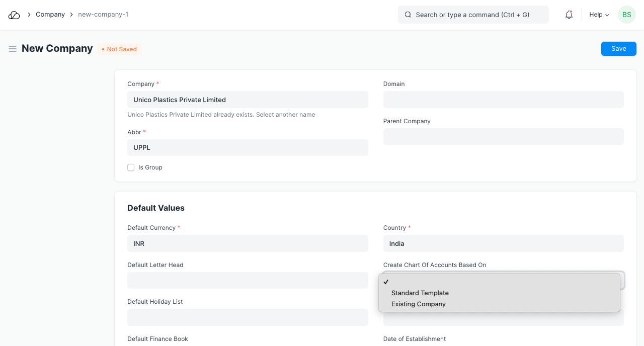Click the Save button

[618, 49]
